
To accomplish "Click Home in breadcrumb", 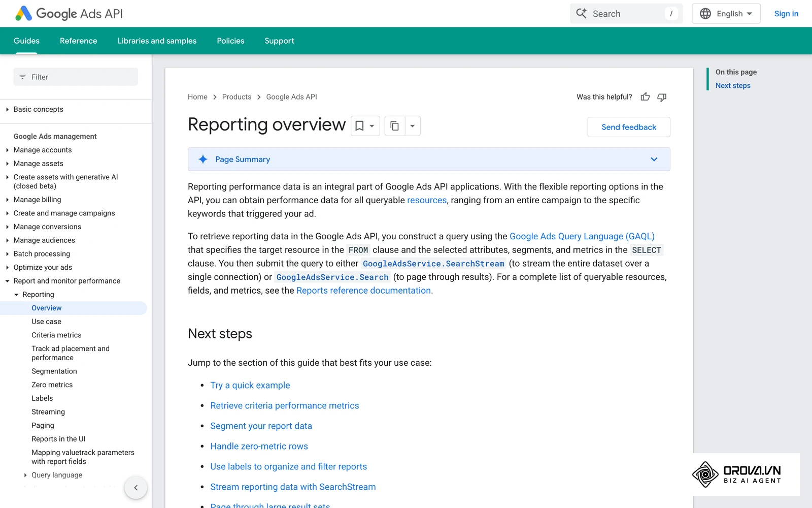I will pos(197,97).
